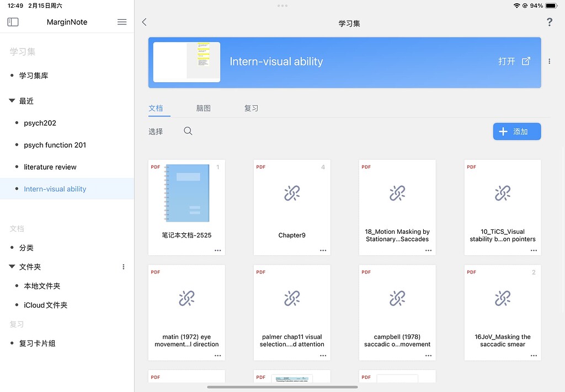Tap 打开 to open the notebook

507,62
